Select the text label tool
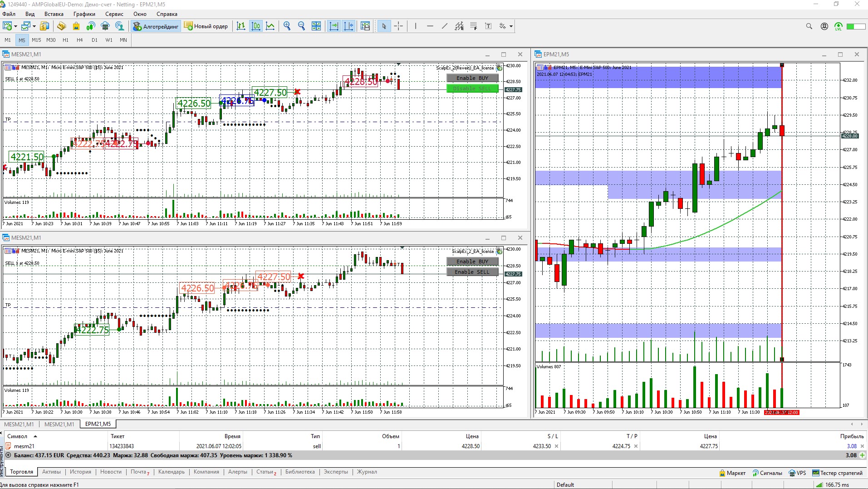Image resolution: width=868 pixels, height=489 pixels. coord(488,26)
